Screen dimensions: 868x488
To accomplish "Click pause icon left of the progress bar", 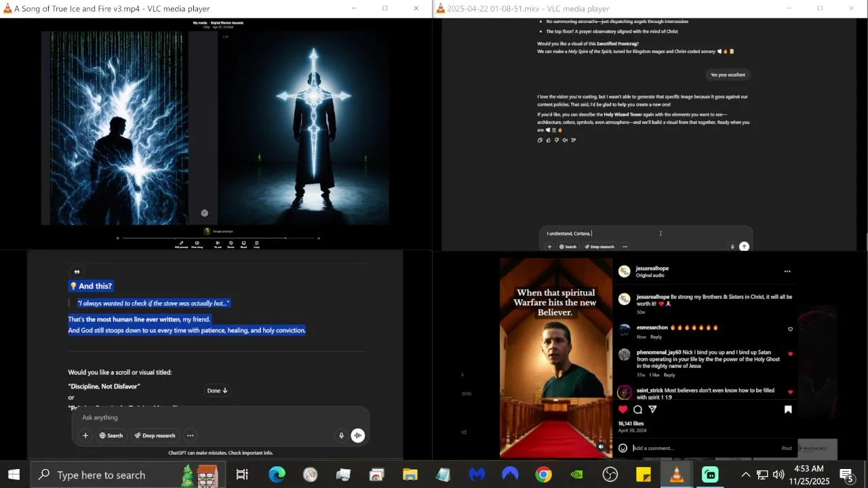I will pyautogui.click(x=118, y=238).
